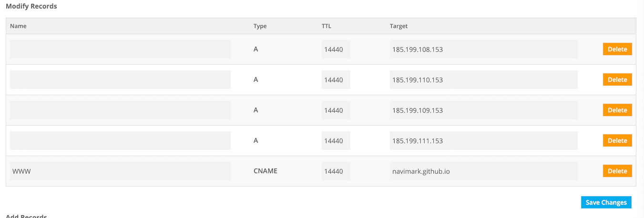Screen dimensions: 644x218
Task: Edit the TTL field for the 185.199.109.153 record
Action: click(x=336, y=110)
